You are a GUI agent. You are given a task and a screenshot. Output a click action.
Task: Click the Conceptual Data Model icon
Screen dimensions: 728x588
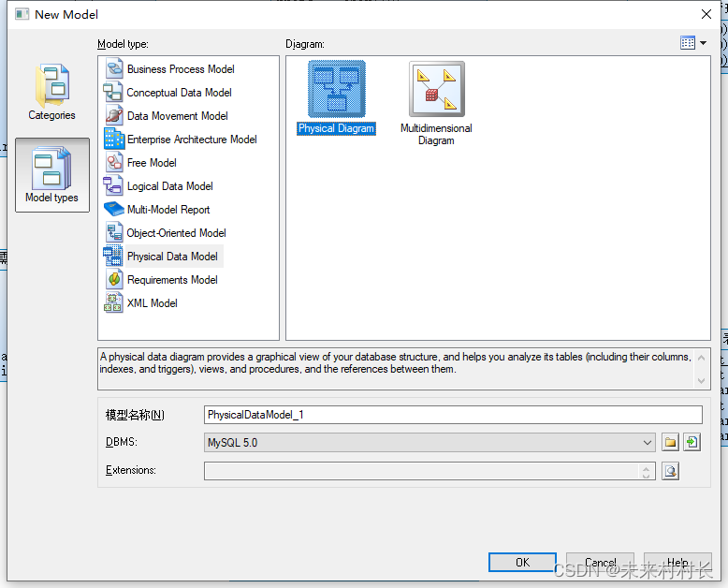(114, 92)
